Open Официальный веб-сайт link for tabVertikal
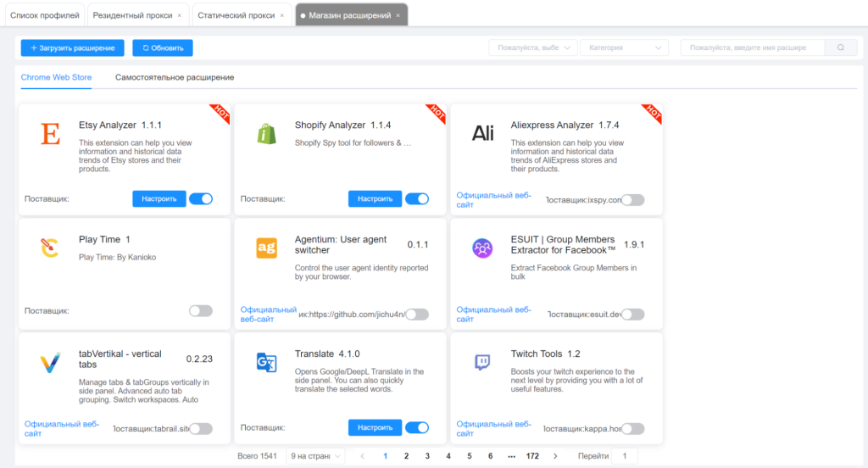The height and width of the screenshot is (468, 868). [61, 429]
